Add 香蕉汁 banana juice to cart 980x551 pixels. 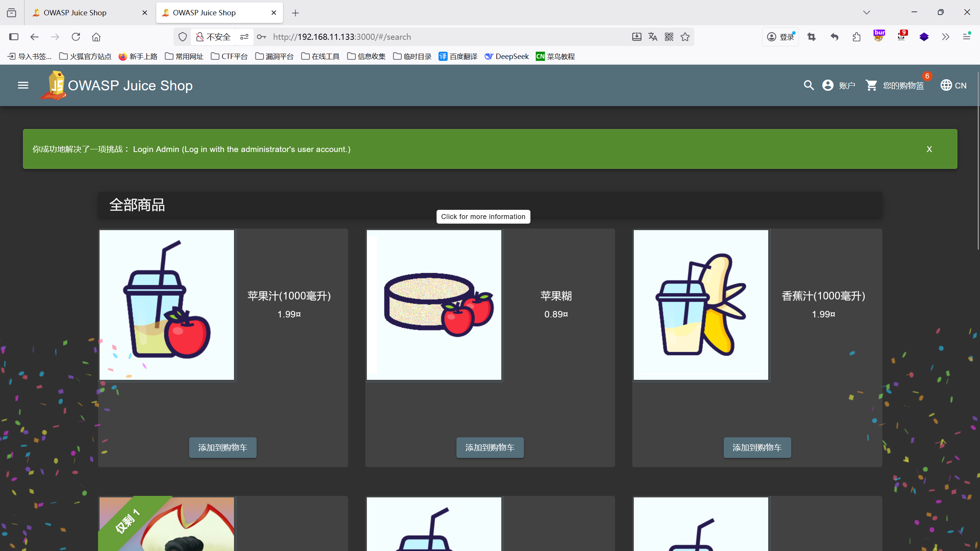coord(757,447)
